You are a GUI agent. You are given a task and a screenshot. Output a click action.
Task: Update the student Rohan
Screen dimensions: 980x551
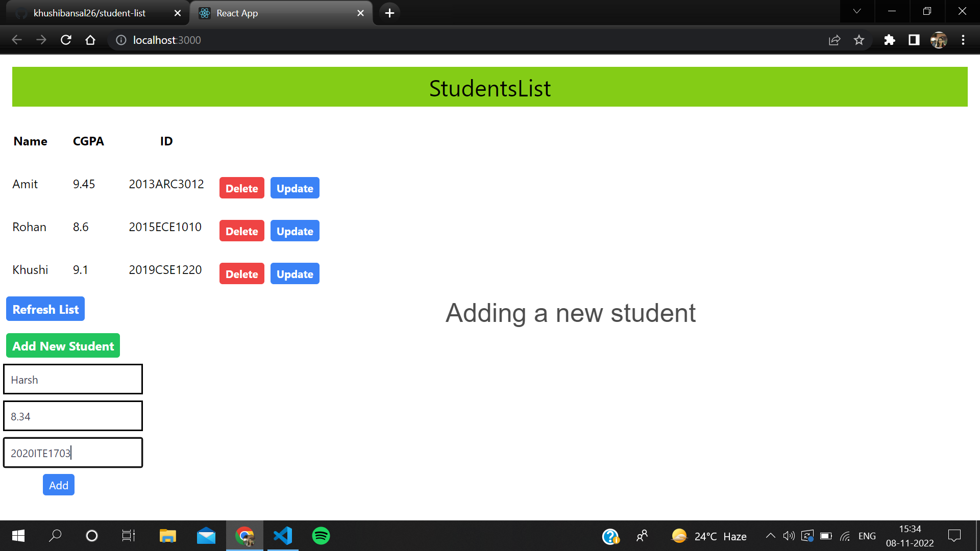(295, 231)
